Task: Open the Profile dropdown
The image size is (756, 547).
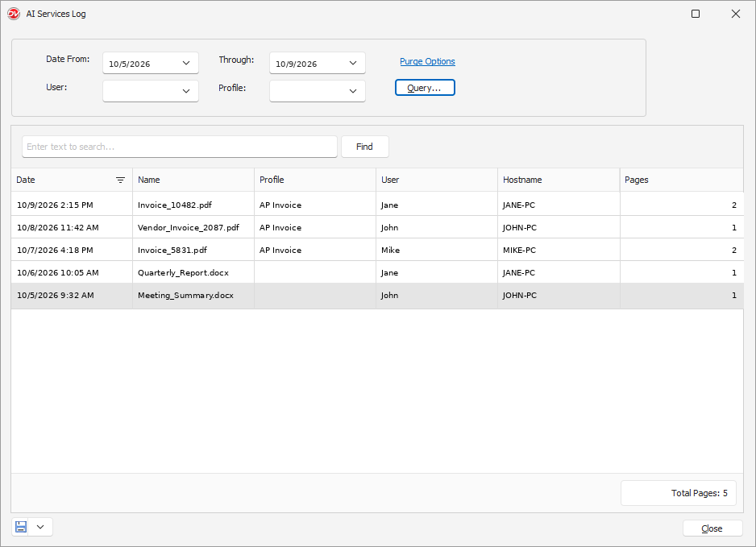Action: point(353,91)
